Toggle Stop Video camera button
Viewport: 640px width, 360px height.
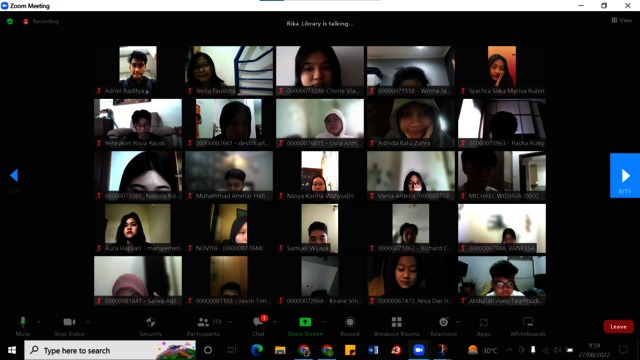click(x=69, y=326)
